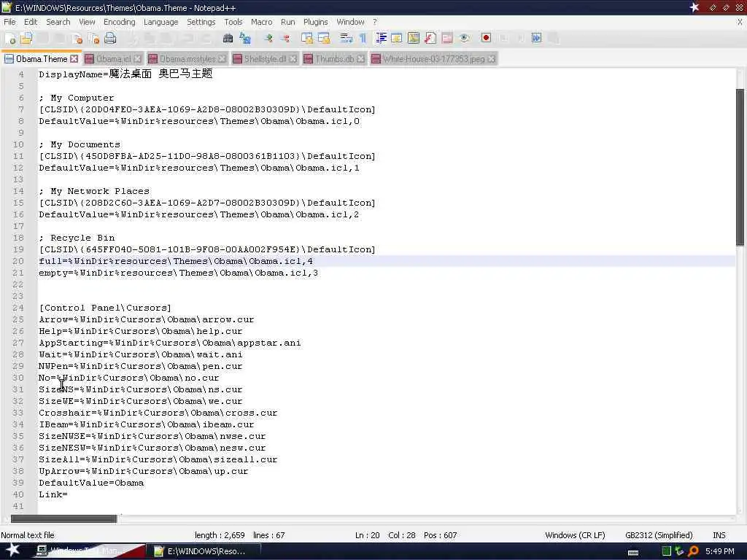The height and width of the screenshot is (560, 747).
Task: Toggle the Word Wrap toolbar icon
Action: tap(347, 39)
